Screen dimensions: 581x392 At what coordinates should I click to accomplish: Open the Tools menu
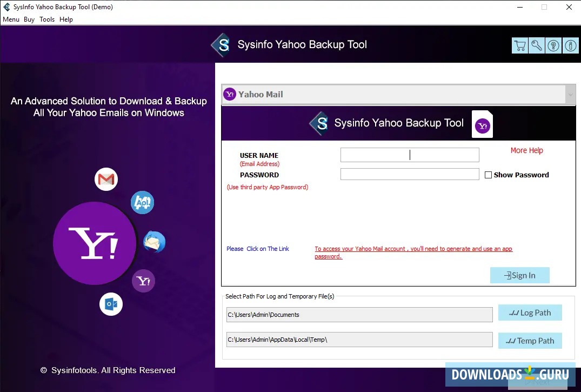tap(47, 19)
